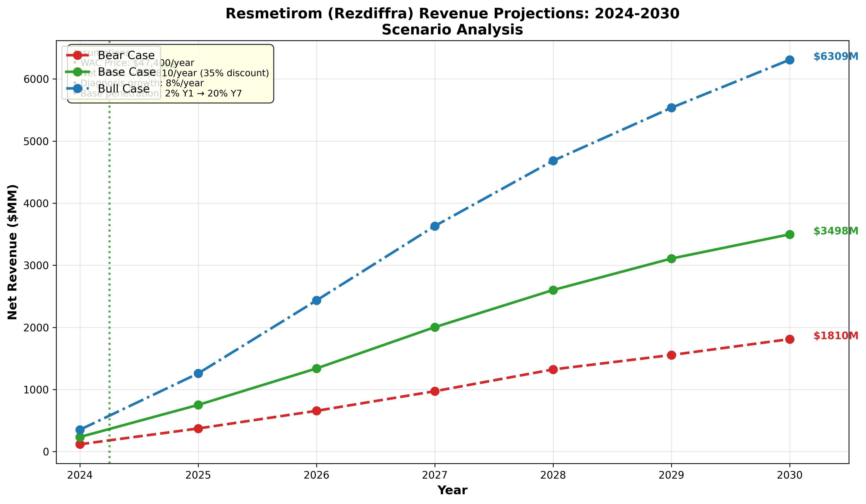The image size is (866, 504).
Task: Click the Bull Case 2029 marker
Action: tap(671, 108)
